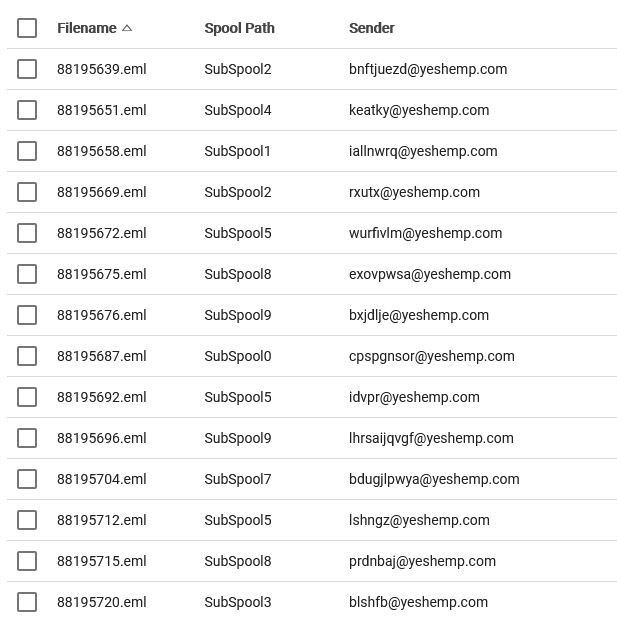Toggle the select-all checkbox in header
Screen dimensions: 617x619
[27, 28]
